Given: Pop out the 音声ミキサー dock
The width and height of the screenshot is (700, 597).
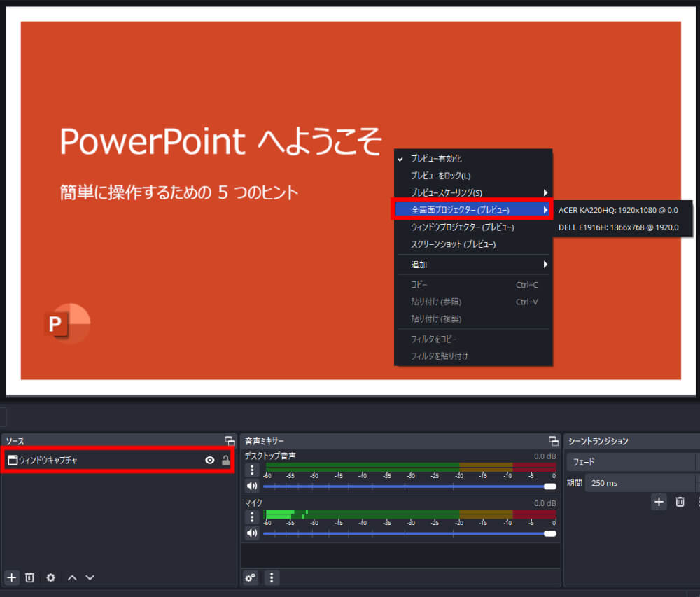Looking at the screenshot, I should (x=554, y=441).
